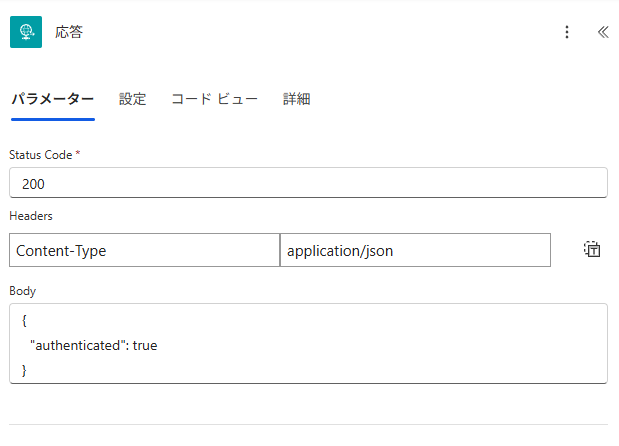The image size is (619, 446).
Task: Switch to the 設定 tab
Action: [133, 99]
